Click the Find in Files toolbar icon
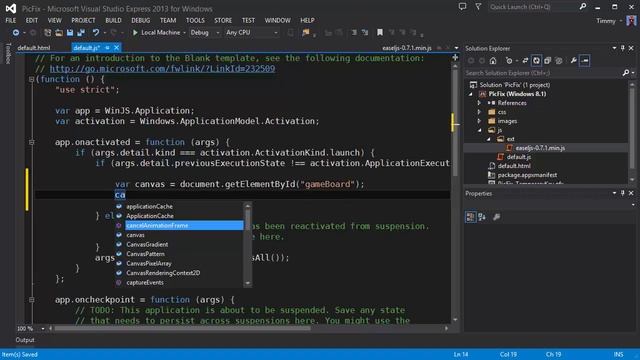This screenshot has width=640, height=360. tap(305, 32)
